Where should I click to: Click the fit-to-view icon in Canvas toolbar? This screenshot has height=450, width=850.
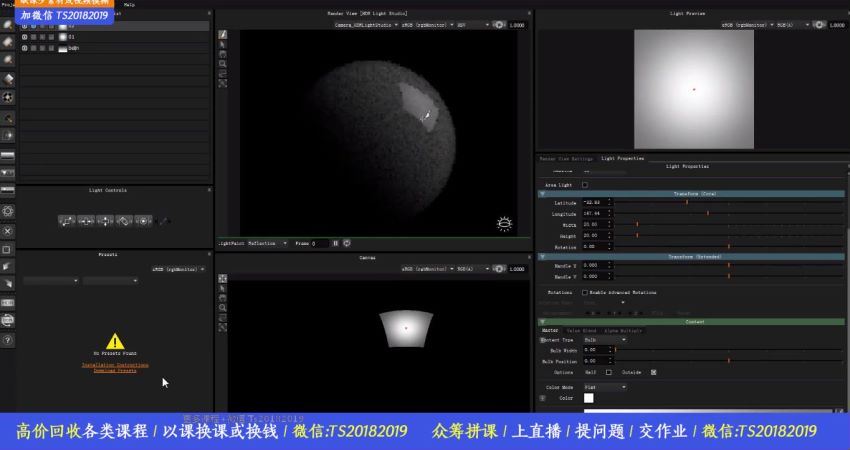[223, 327]
